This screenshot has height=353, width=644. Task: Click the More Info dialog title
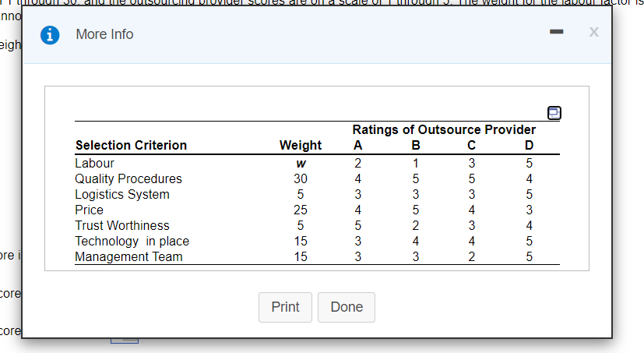[x=104, y=35]
